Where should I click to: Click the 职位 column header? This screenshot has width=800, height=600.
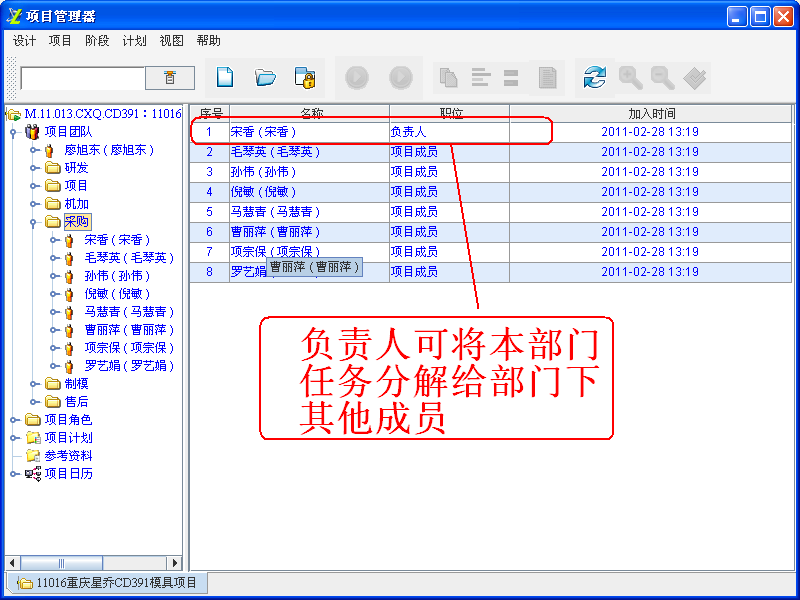click(x=449, y=114)
